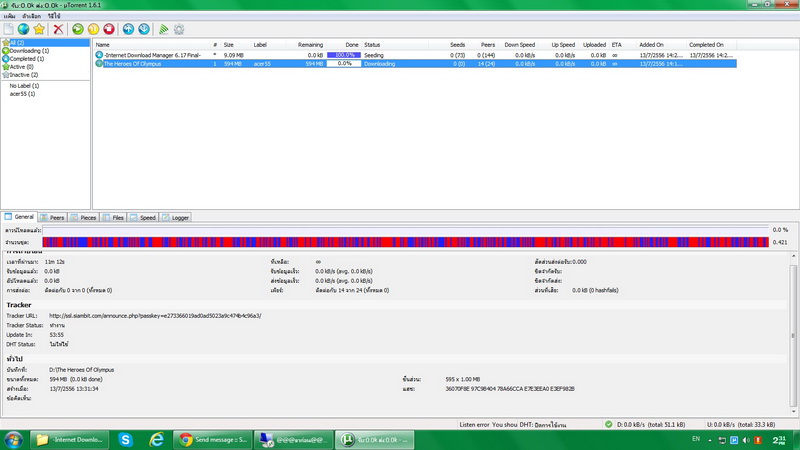The height and width of the screenshot is (450, 800).
Task: Open the RSS feed toolbar icon
Action: click(x=163, y=29)
